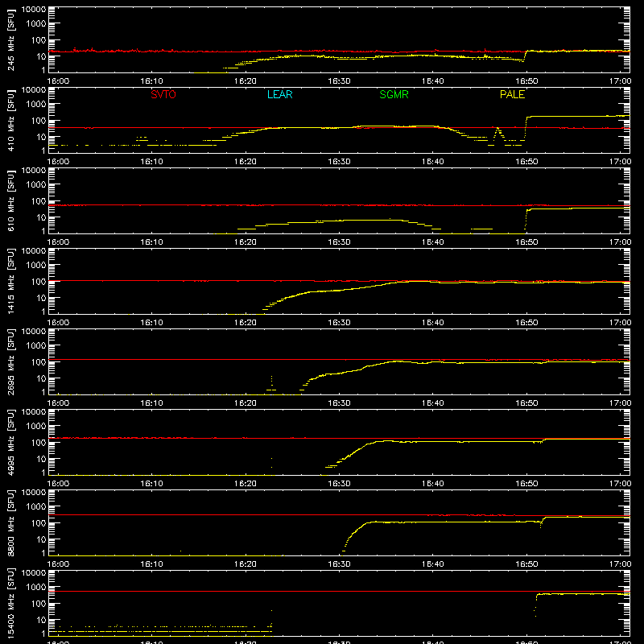Click 16:30 tick label below 8800 MHz panel
The width and height of the screenshot is (644, 644).
pyautogui.click(x=339, y=564)
